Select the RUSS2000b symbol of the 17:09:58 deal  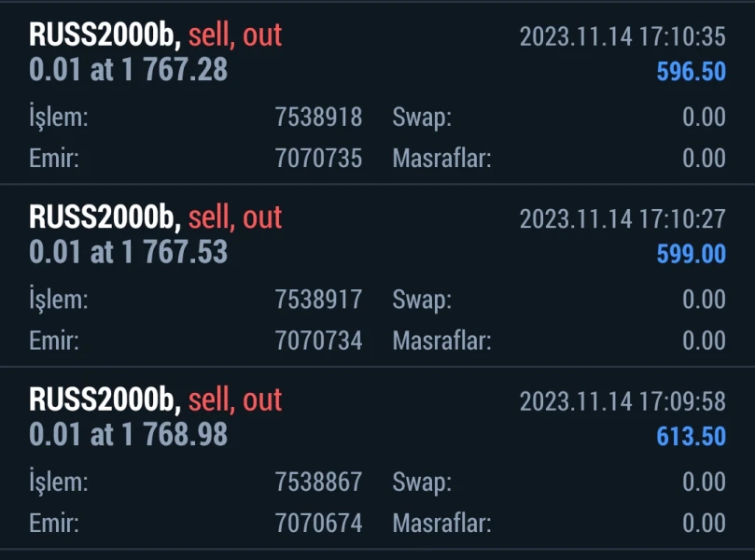click(x=103, y=399)
